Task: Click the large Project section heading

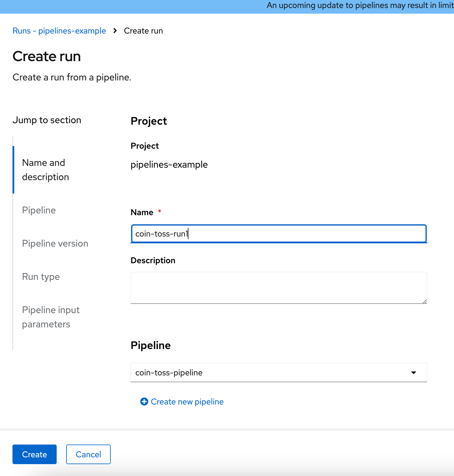Action: pyautogui.click(x=149, y=121)
